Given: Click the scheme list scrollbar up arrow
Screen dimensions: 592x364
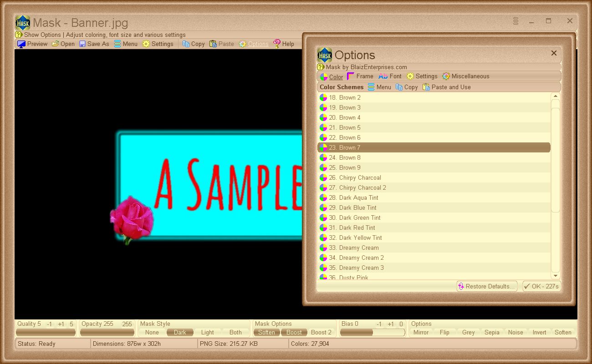Looking at the screenshot, I should 556,96.
